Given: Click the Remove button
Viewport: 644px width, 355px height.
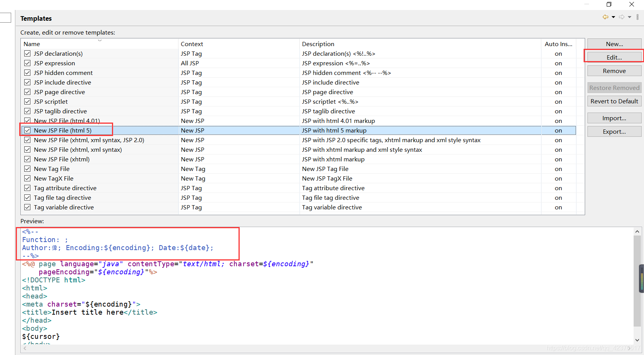Looking at the screenshot, I should pyautogui.click(x=614, y=71).
